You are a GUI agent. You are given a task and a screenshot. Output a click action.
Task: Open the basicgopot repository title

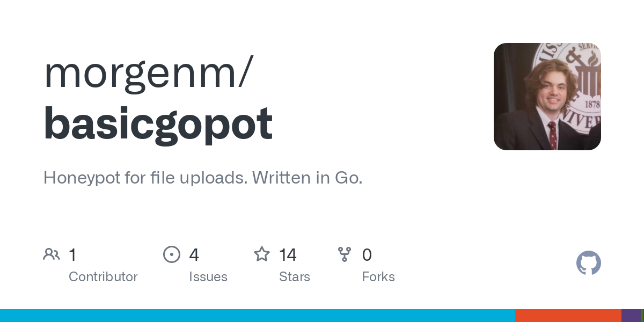(158, 125)
